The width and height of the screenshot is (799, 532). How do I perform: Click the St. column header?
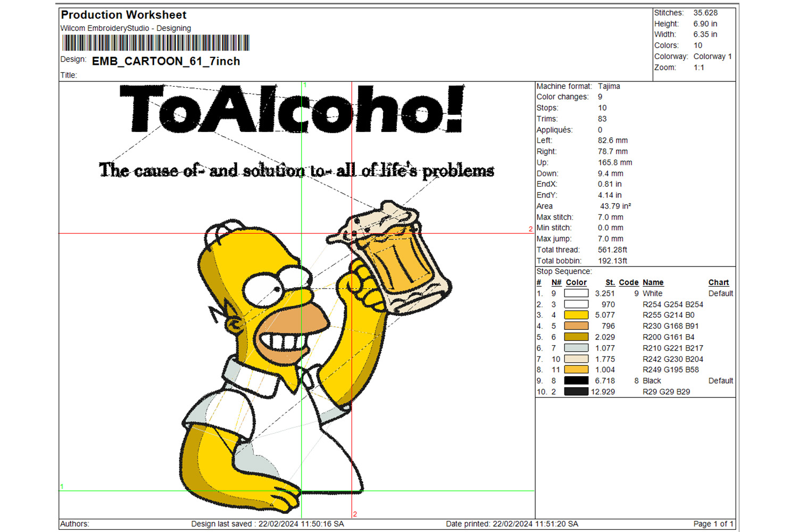pyautogui.click(x=610, y=282)
